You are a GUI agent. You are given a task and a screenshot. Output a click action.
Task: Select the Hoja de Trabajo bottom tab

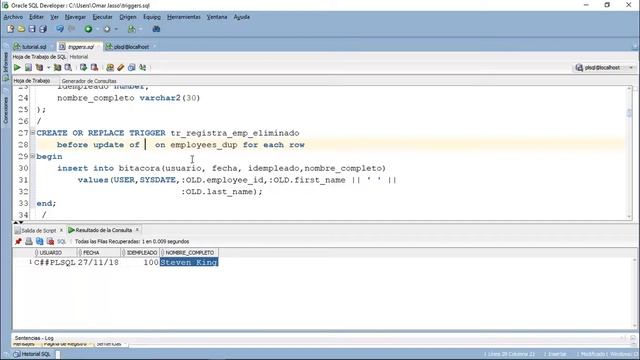(32, 81)
